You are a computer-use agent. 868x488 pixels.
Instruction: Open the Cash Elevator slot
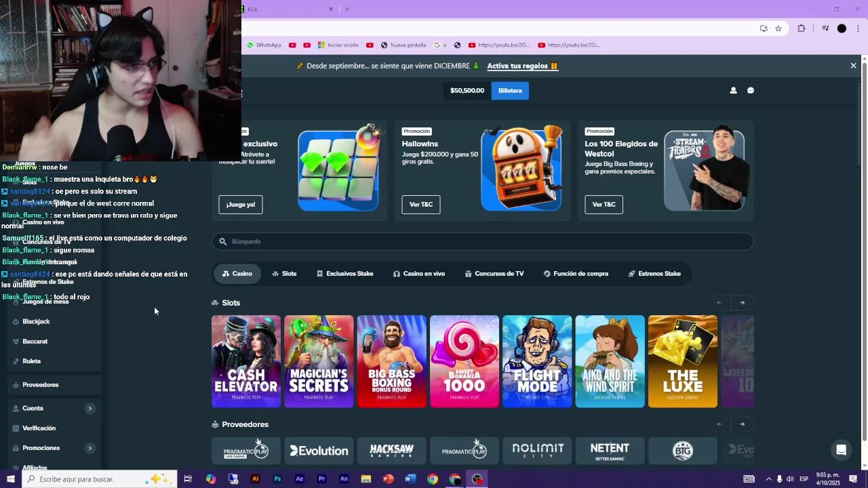(x=246, y=361)
